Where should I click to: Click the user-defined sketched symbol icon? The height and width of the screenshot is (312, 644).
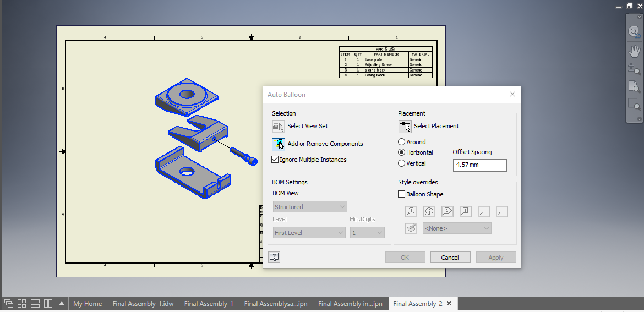pos(411,228)
